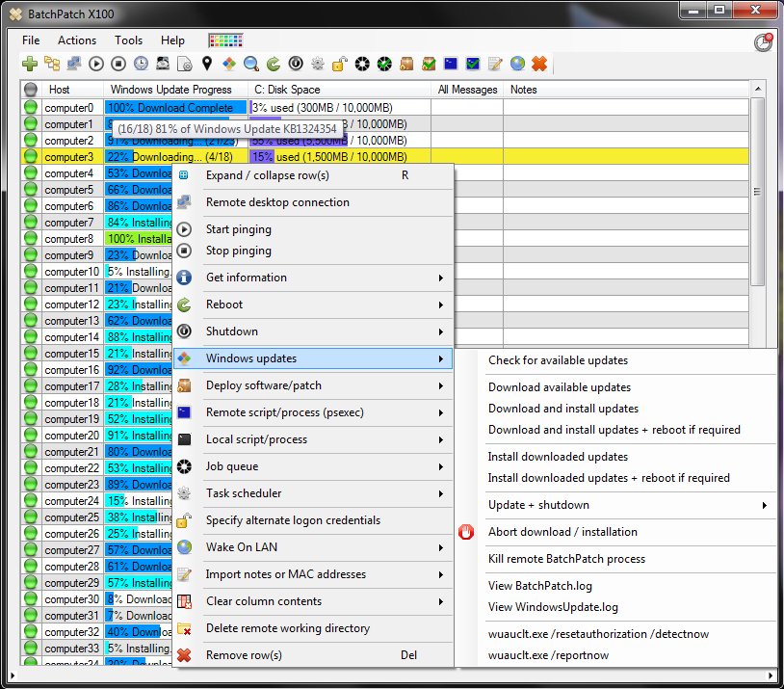Click the Job queue wheel toolbar icon

[362, 64]
